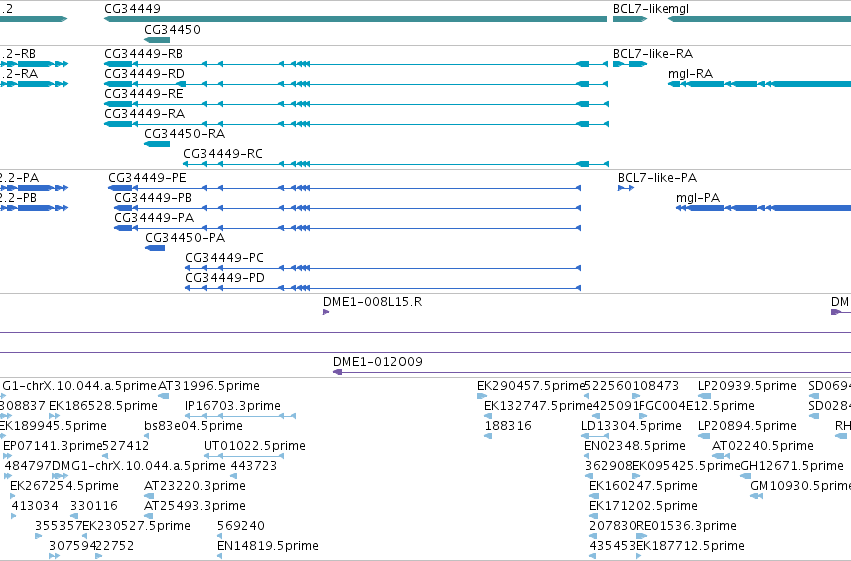
Task: Click the EK189945.5prime EST label
Action: tap(53, 426)
